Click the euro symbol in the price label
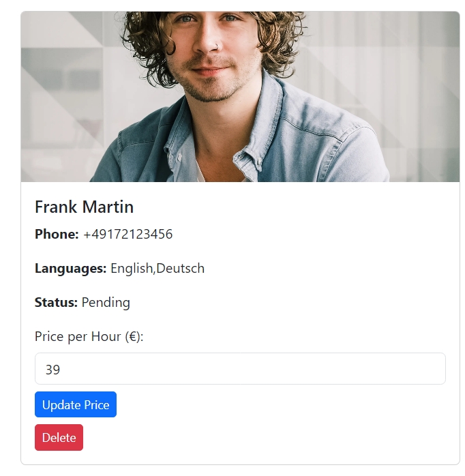 pos(132,336)
